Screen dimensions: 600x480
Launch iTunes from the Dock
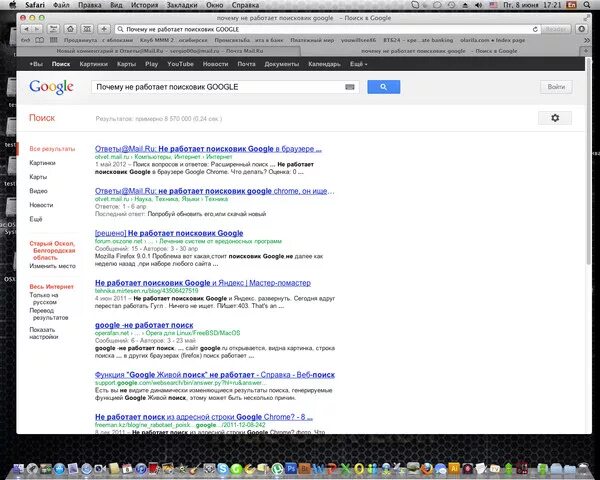click(141, 469)
